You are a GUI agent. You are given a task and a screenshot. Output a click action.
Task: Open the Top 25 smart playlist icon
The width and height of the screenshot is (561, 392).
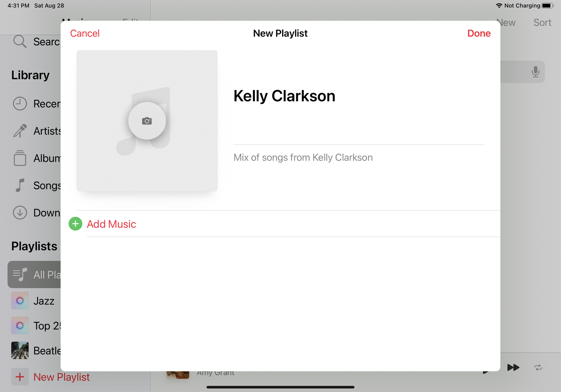tap(20, 325)
